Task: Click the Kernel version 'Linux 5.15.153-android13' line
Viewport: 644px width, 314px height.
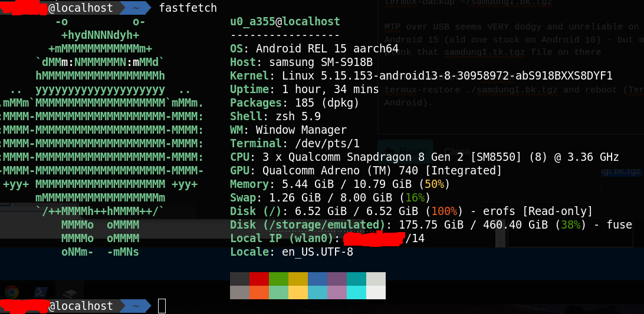Action: pos(422,76)
